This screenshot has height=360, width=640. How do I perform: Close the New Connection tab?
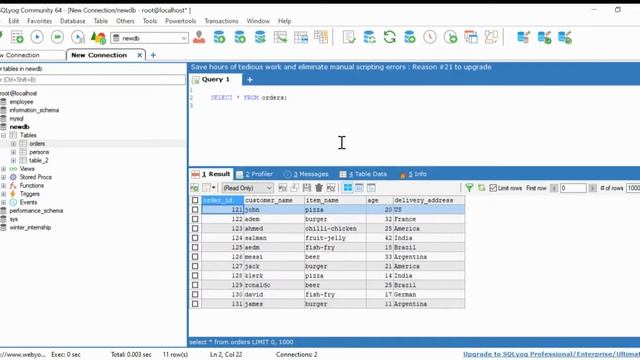point(140,55)
